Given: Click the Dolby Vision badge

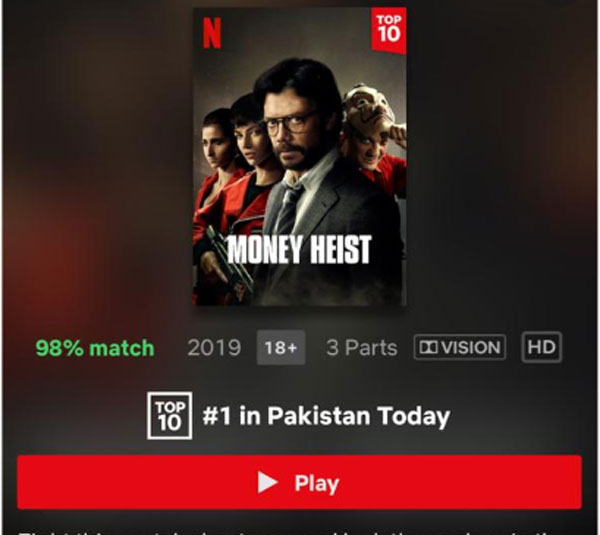Looking at the screenshot, I should point(460,347).
